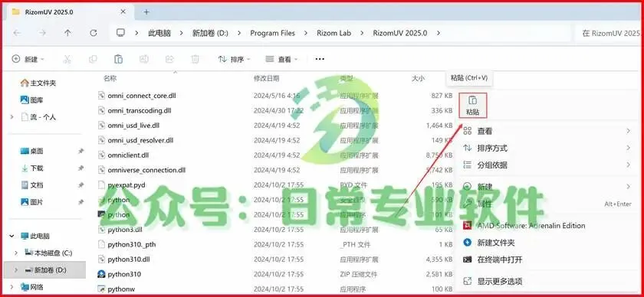644x297 pixels.
Task: Click the Share toolbar icon
Action: click(169, 60)
